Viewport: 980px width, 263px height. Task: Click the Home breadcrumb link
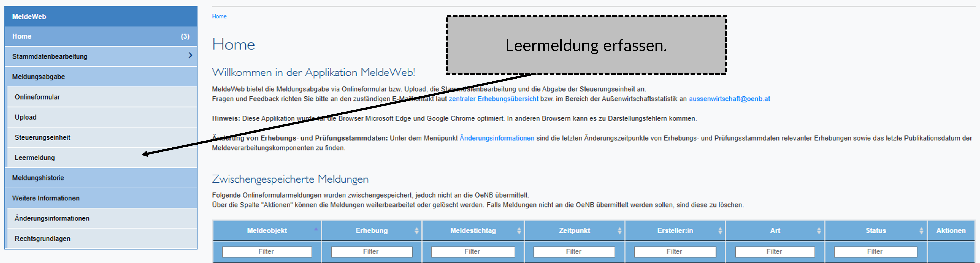click(219, 16)
